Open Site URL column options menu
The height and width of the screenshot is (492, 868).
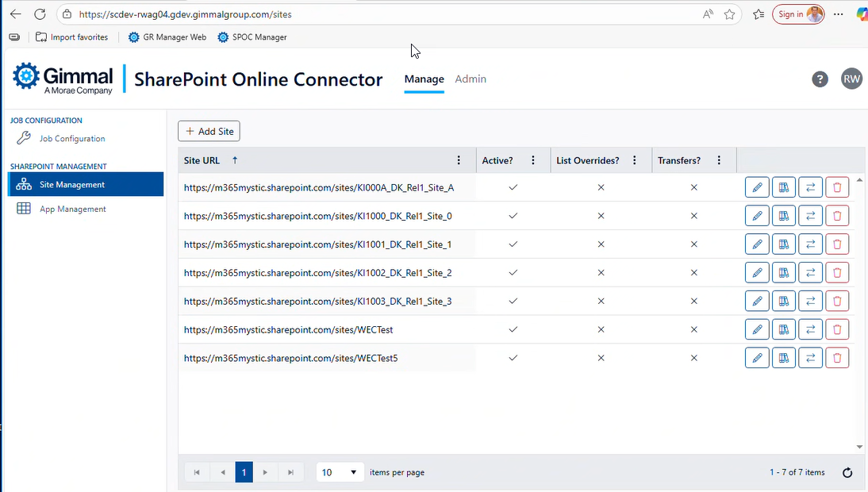[459, 160]
